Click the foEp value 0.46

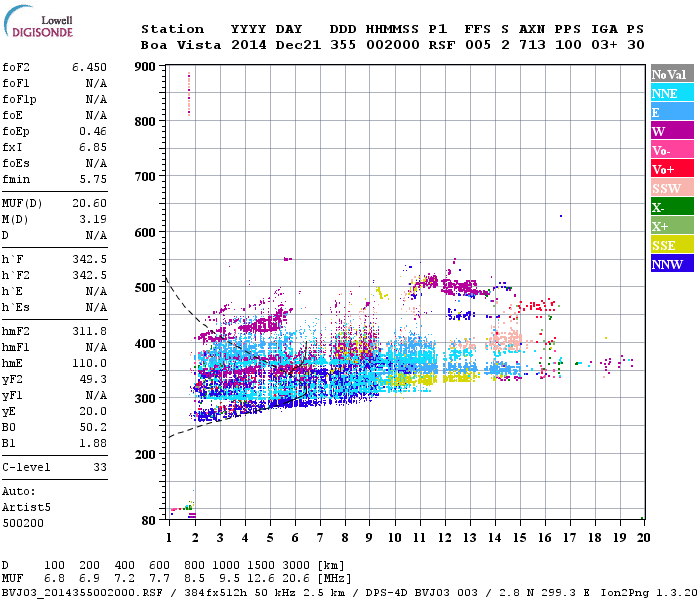click(93, 131)
